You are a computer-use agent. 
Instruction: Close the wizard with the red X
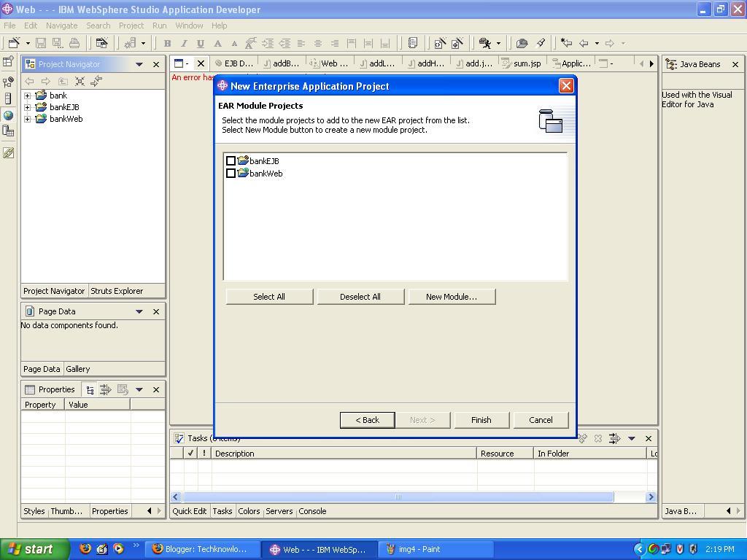(x=566, y=86)
